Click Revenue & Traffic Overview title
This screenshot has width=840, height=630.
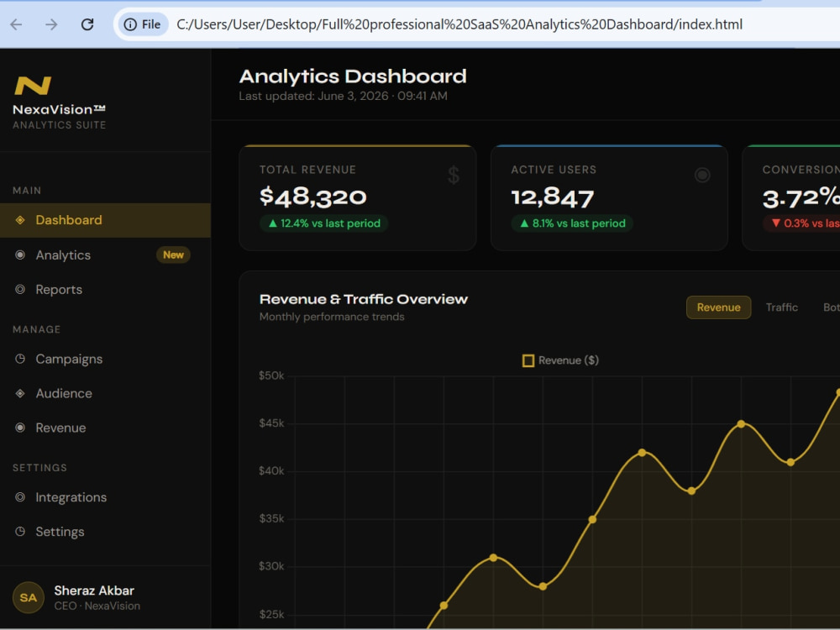[364, 299]
